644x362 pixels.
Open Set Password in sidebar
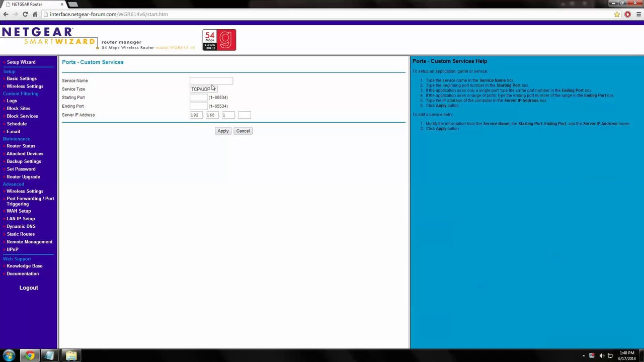point(21,169)
